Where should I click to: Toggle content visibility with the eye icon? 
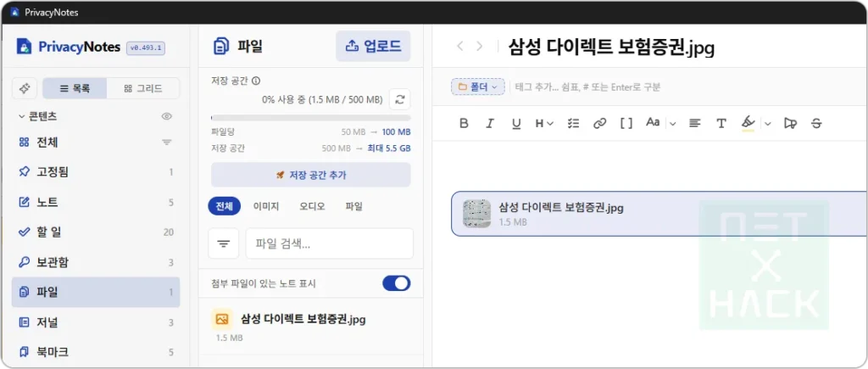tap(167, 116)
